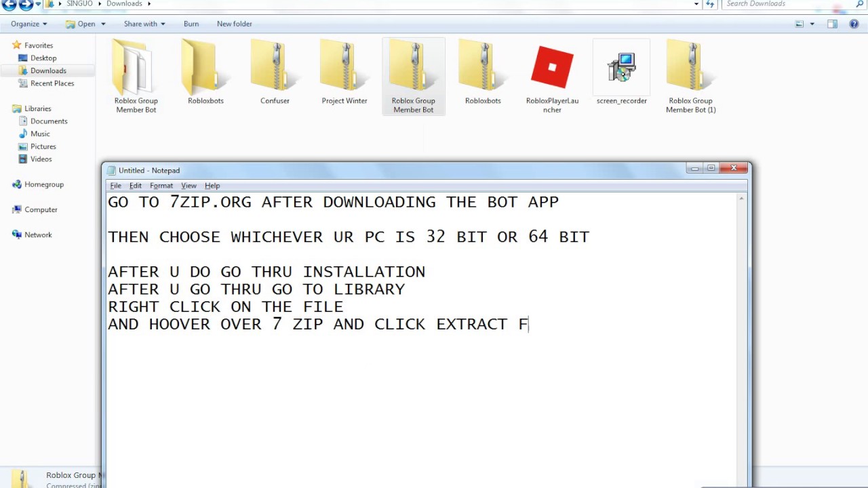The width and height of the screenshot is (868, 488).
Task: Select the first Robloxbots zip folder
Action: [205, 72]
